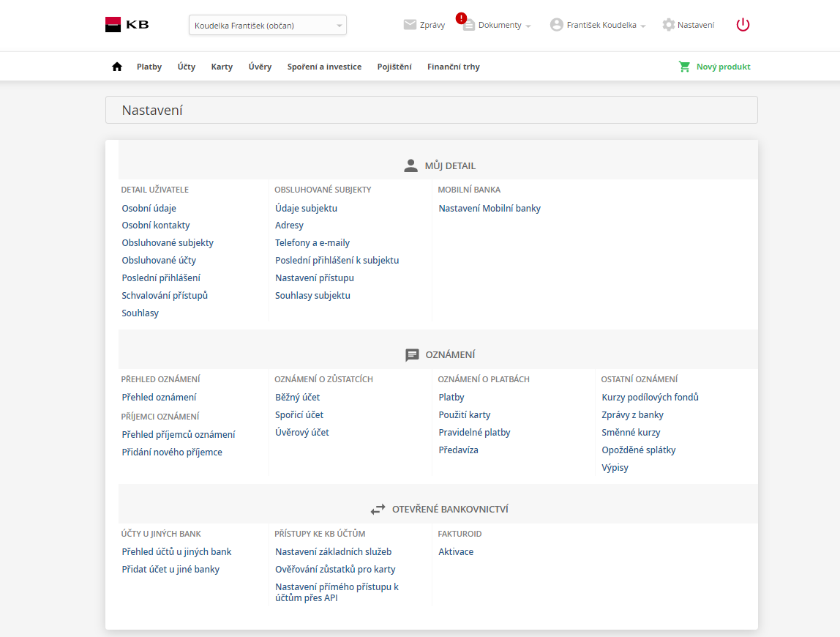Open the Karty menu
Image resolution: width=840 pixels, height=637 pixels.
(x=222, y=67)
